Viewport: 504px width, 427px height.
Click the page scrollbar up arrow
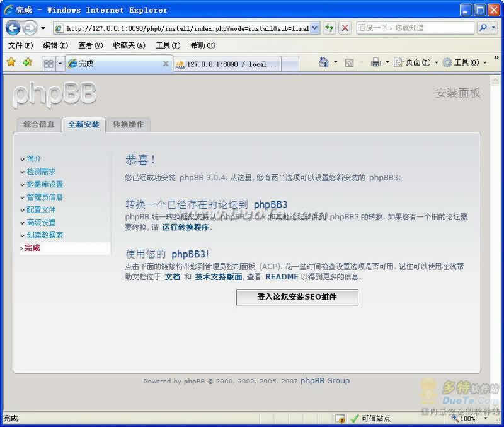pos(495,80)
